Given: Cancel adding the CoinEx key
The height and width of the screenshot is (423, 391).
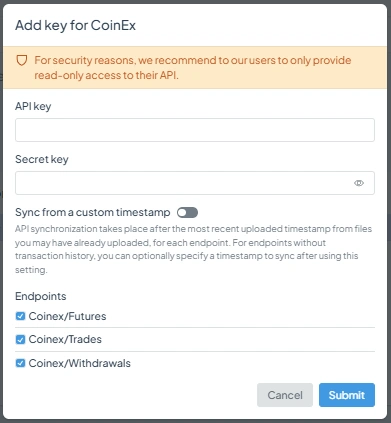Looking at the screenshot, I should (x=285, y=395).
